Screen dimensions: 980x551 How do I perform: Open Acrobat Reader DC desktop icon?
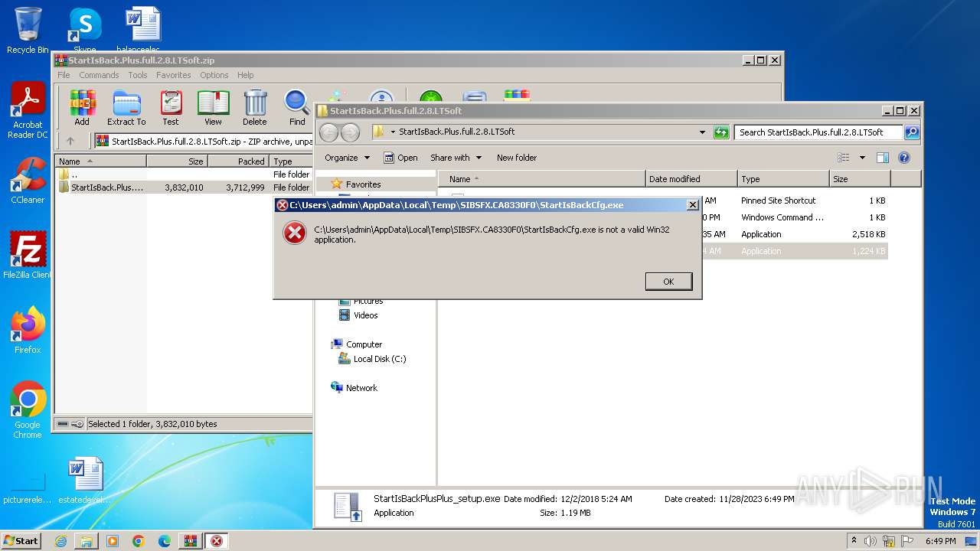pyautogui.click(x=28, y=111)
